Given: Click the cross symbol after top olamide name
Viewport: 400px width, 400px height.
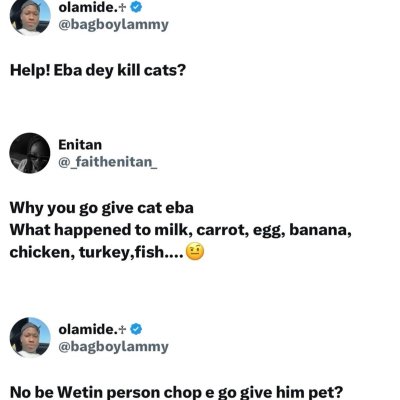Looking at the screenshot, I should point(122,8).
